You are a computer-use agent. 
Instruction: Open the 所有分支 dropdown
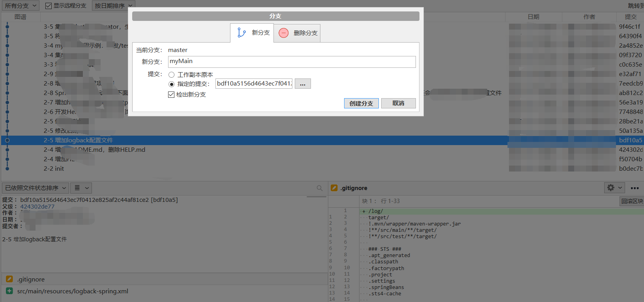(21, 6)
